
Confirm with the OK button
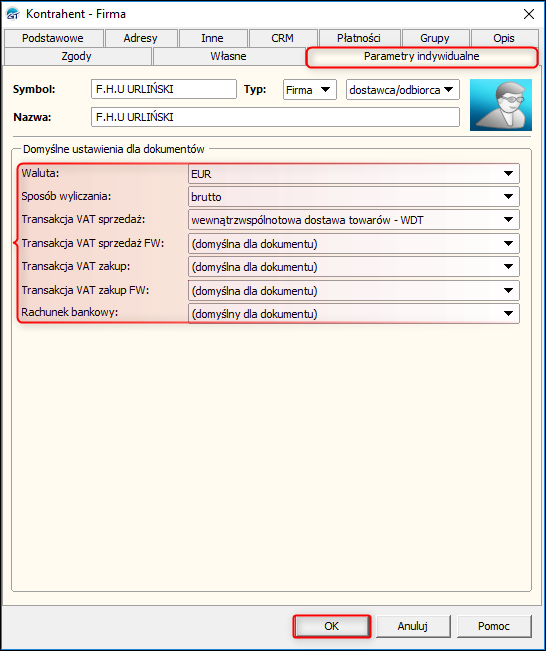332,626
